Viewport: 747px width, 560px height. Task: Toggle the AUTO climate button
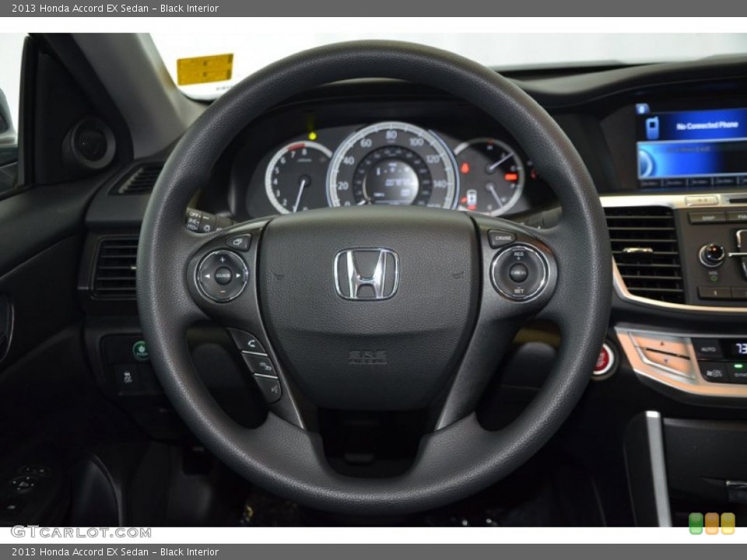pos(708,349)
